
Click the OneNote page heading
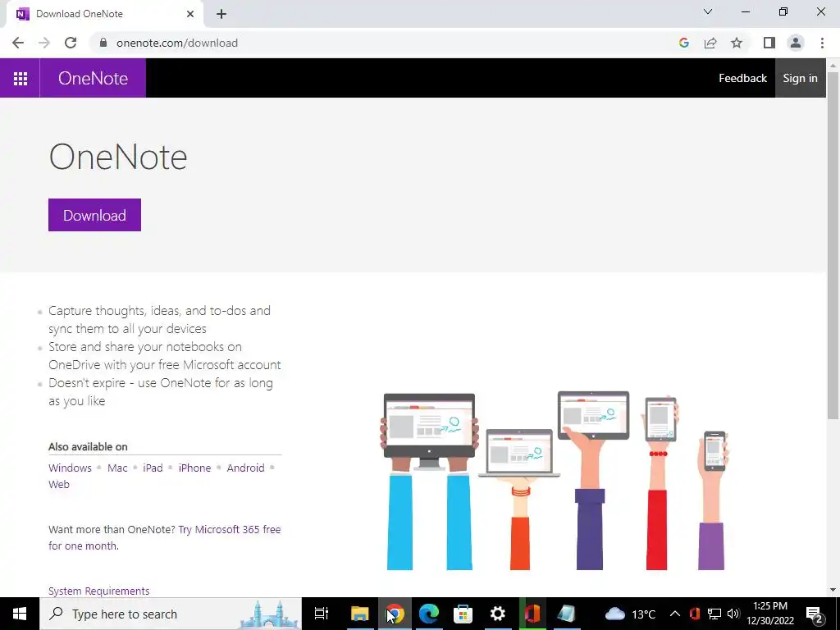click(x=118, y=157)
